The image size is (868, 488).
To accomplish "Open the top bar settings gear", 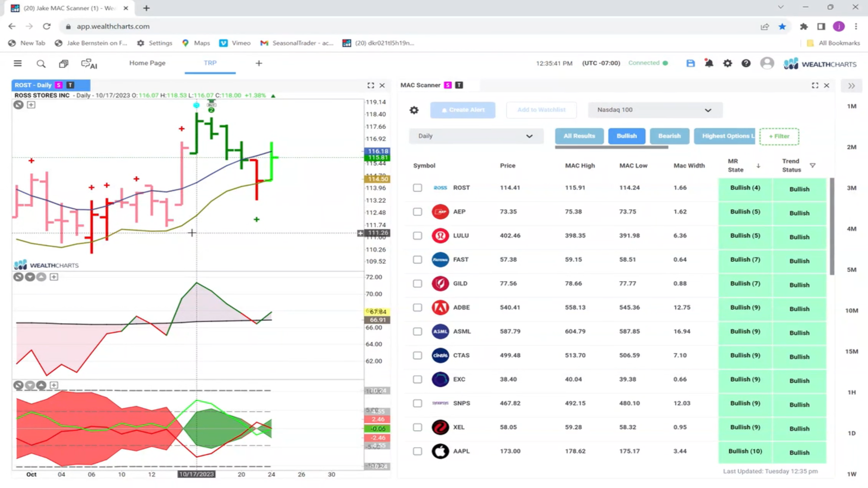I will [x=727, y=63].
